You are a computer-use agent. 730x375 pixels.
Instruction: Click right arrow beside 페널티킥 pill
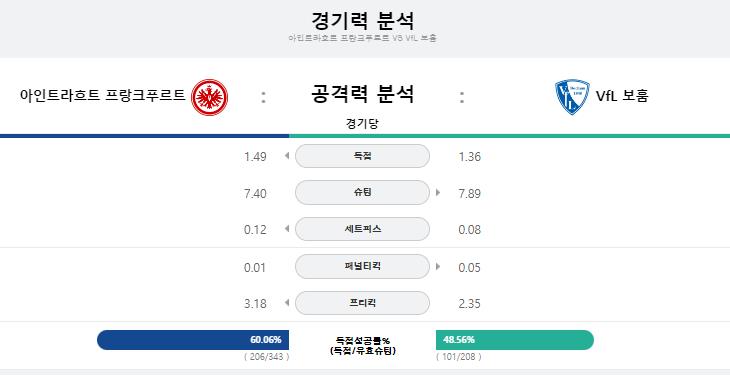pos(438,266)
